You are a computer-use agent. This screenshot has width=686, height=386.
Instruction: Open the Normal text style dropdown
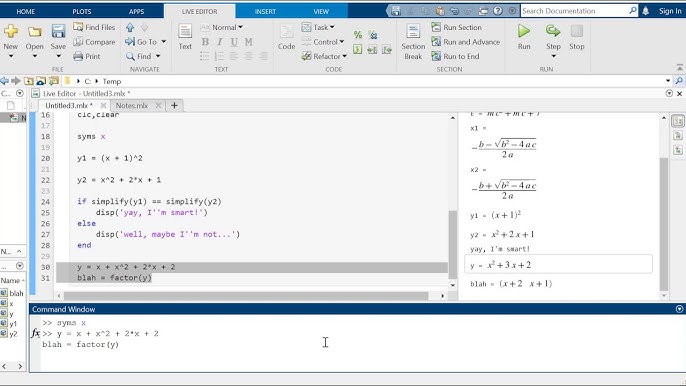tap(222, 27)
